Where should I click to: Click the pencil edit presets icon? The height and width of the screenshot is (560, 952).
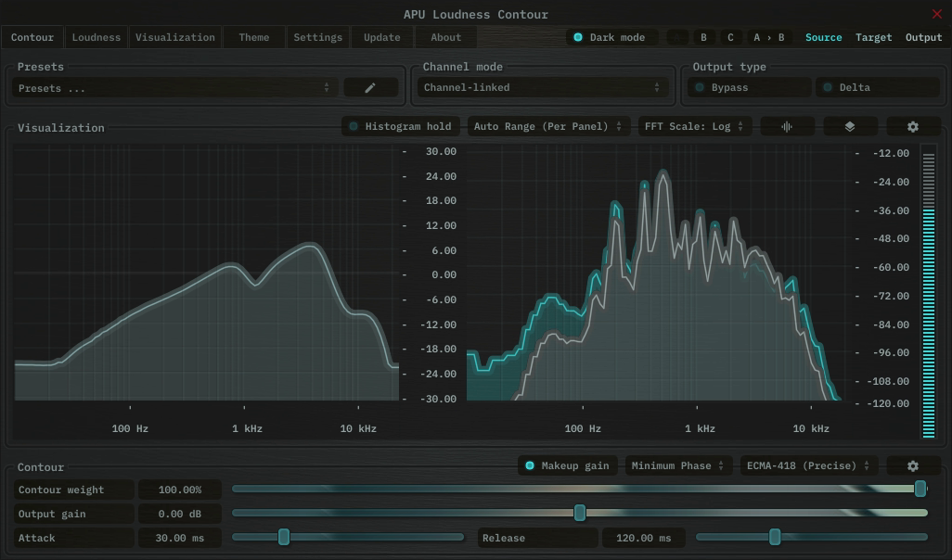point(370,87)
